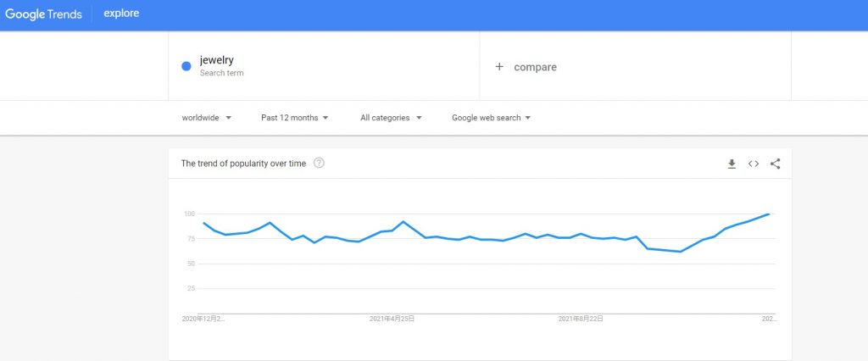Image resolution: width=868 pixels, height=361 pixels.
Task: Click the trend line peak at 100
Action: tap(768, 214)
